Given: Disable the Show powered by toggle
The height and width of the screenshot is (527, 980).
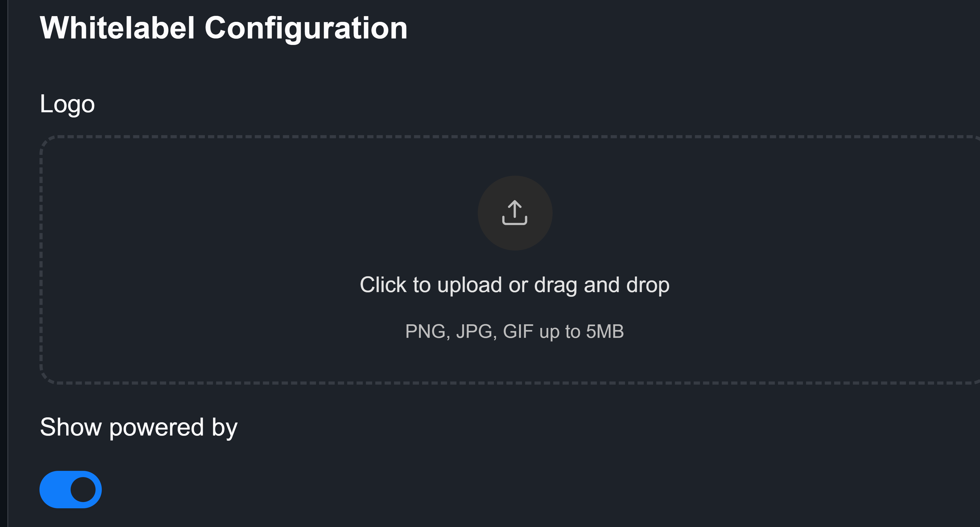Looking at the screenshot, I should click(71, 489).
